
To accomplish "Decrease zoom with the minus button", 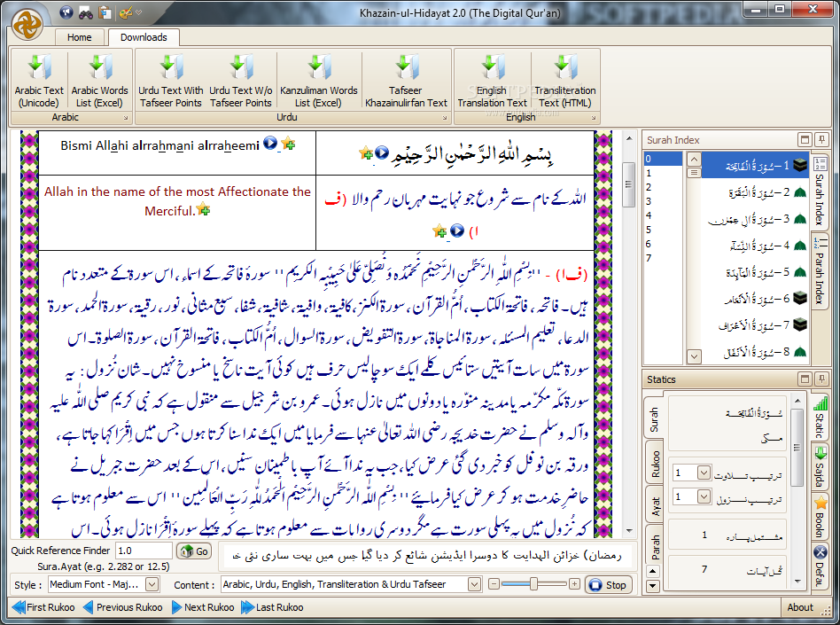I will point(494,583).
